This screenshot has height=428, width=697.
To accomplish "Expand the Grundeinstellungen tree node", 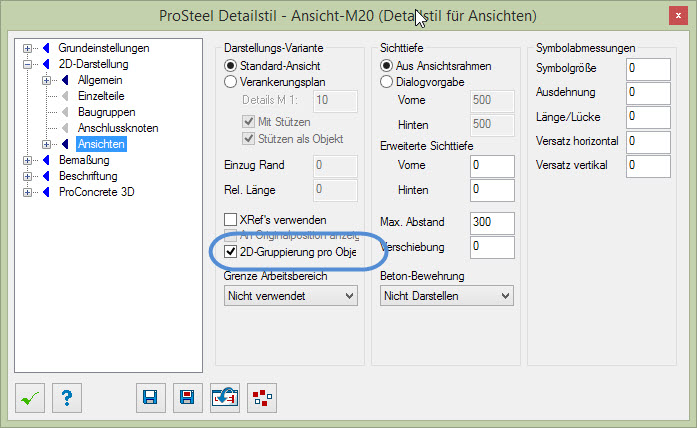I will pos(28,48).
